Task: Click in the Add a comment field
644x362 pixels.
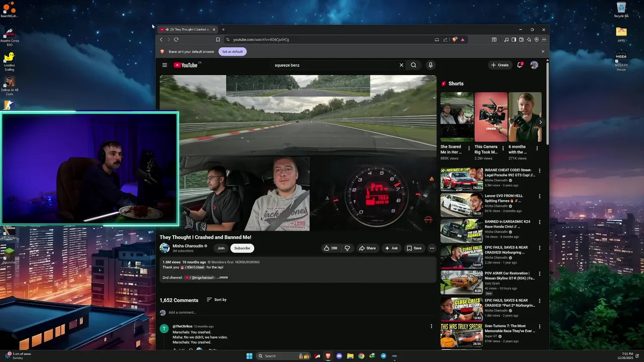Action: coord(300,312)
